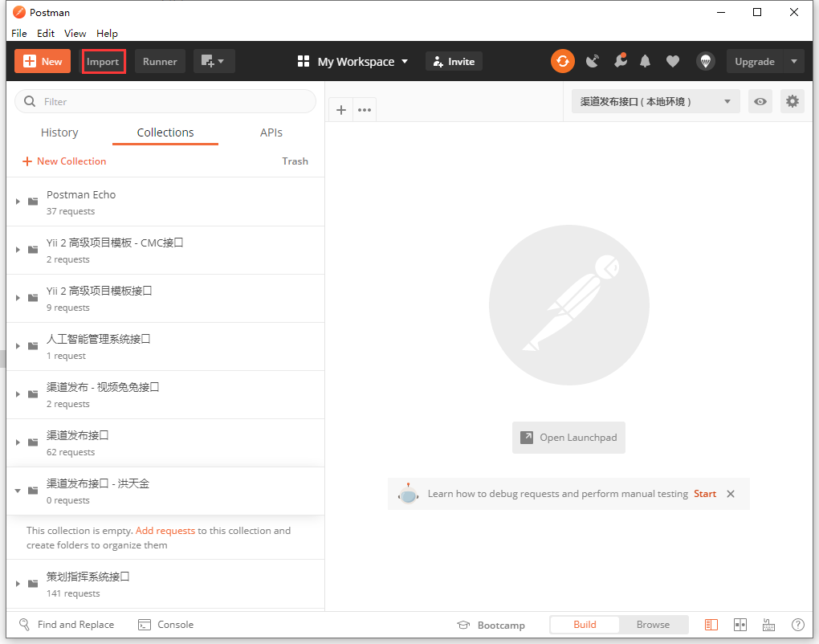The width and height of the screenshot is (819, 644).
Task: Click the orange New button
Action: 43,62
